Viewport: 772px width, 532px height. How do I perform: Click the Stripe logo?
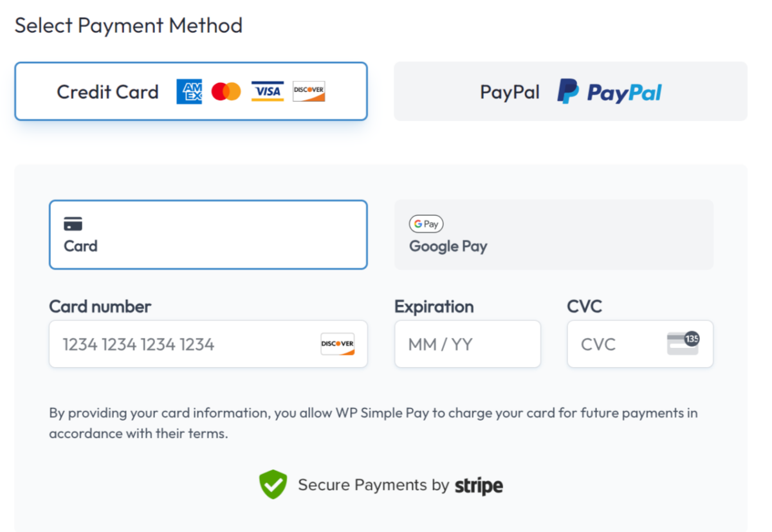478,485
